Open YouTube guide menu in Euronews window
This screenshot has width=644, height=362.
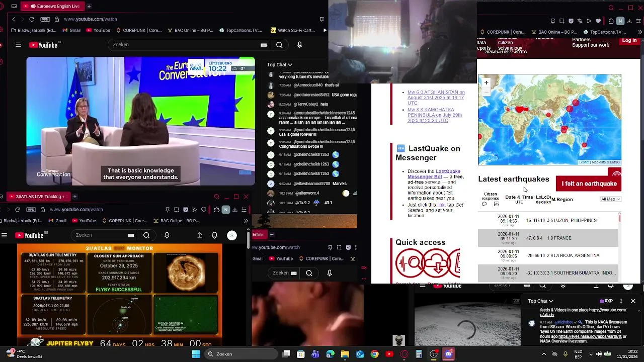(x=18, y=45)
